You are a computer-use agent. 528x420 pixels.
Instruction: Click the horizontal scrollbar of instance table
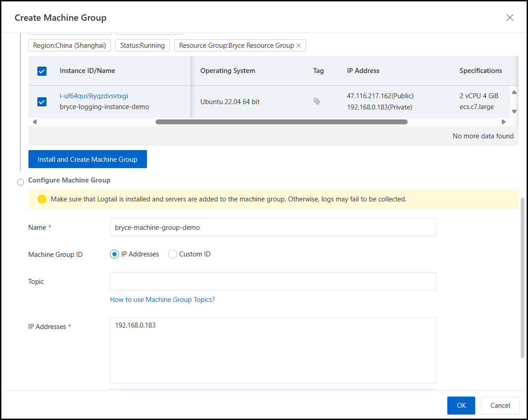(281, 122)
